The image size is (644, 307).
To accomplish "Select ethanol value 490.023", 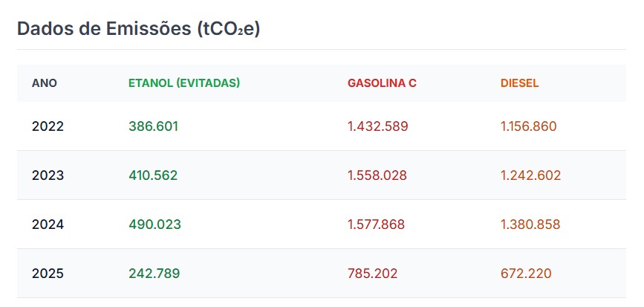I will (155, 224).
